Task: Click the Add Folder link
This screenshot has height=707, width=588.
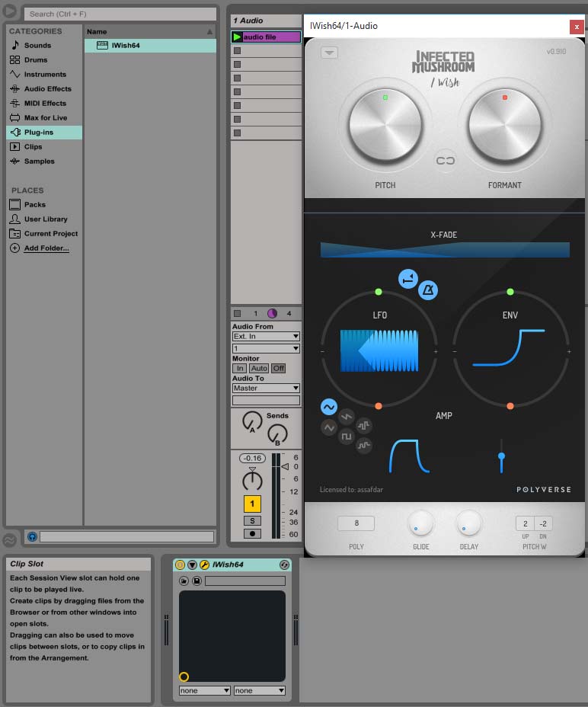Action: [x=46, y=248]
